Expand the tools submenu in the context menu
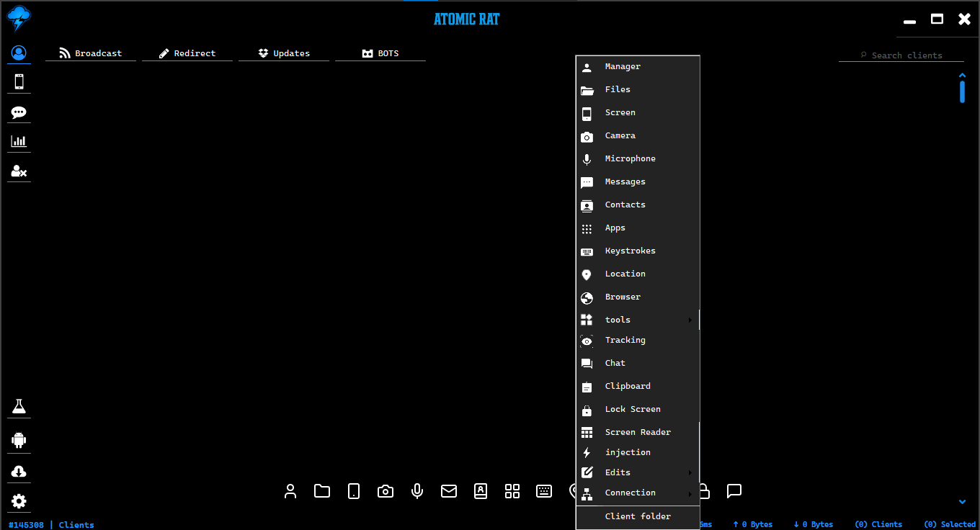 click(x=638, y=320)
